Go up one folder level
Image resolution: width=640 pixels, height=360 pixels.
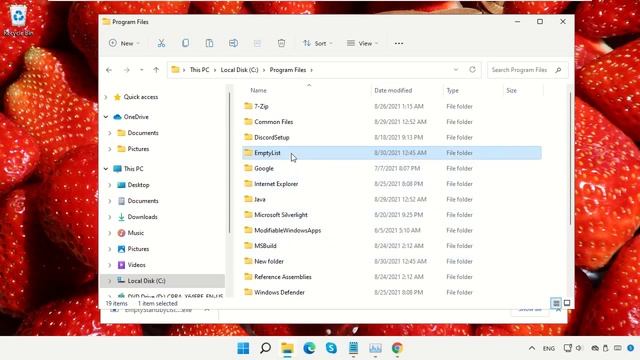pos(156,70)
